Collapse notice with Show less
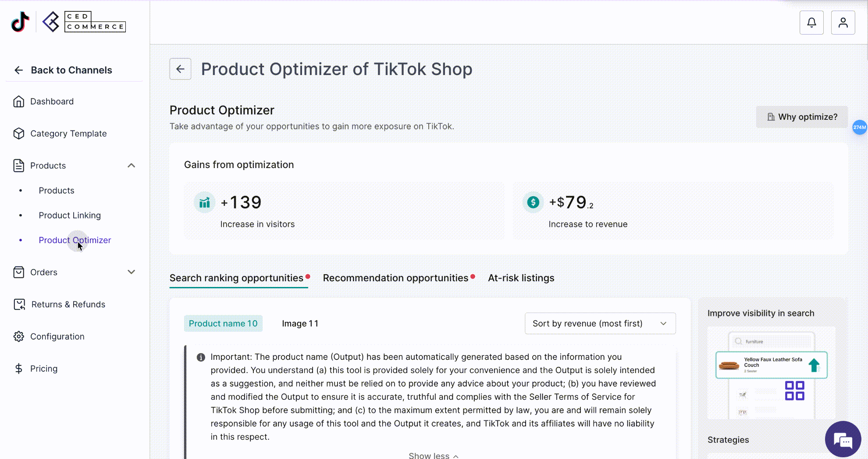Viewport: 868px width, 459px height. (x=434, y=455)
